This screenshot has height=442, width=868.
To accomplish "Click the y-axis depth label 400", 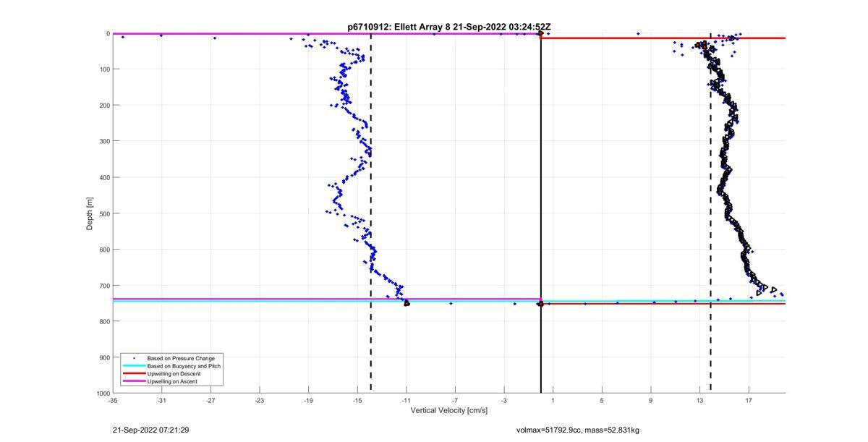I will point(104,177).
